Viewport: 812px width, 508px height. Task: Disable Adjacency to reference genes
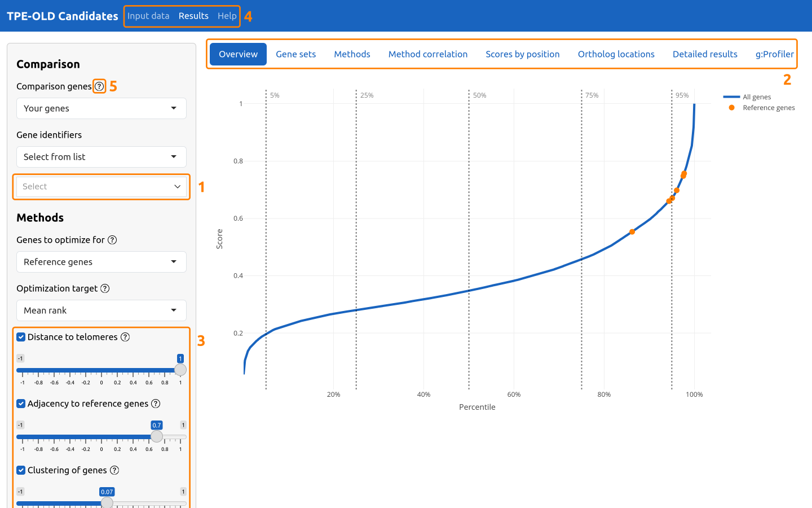(21, 404)
